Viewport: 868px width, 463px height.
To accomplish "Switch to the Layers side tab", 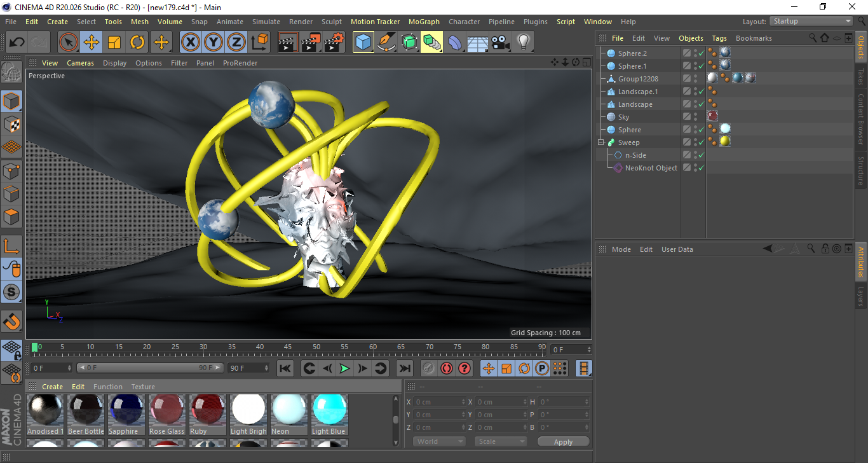I will tap(861, 296).
